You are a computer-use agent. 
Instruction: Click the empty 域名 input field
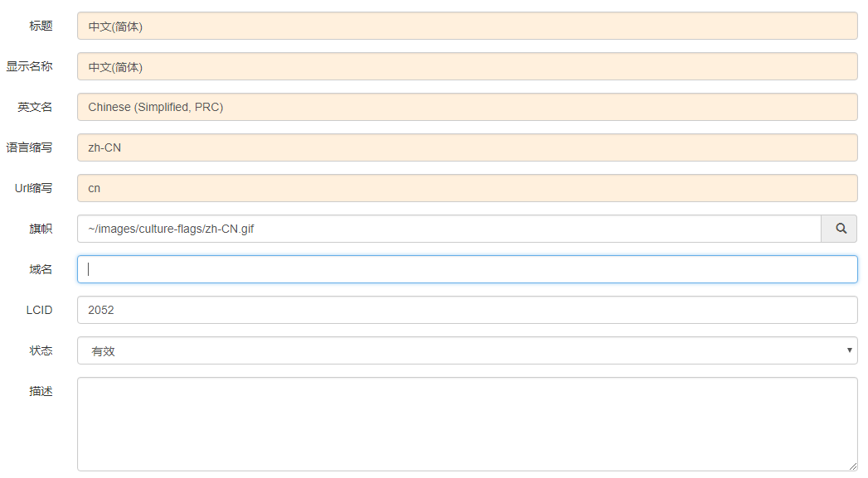468,269
